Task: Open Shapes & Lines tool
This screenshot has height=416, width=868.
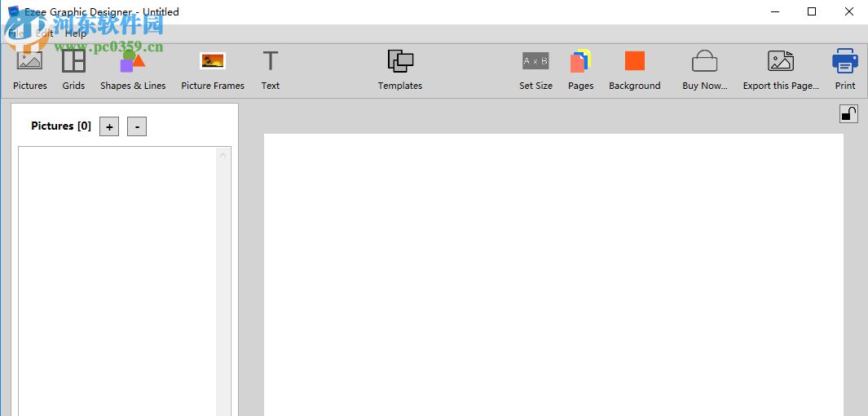Action: (133, 70)
